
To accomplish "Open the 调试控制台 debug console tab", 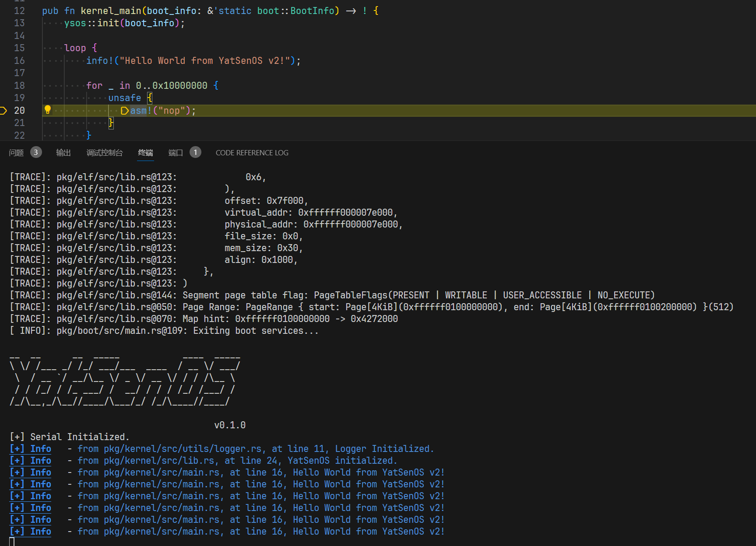I will coord(105,153).
